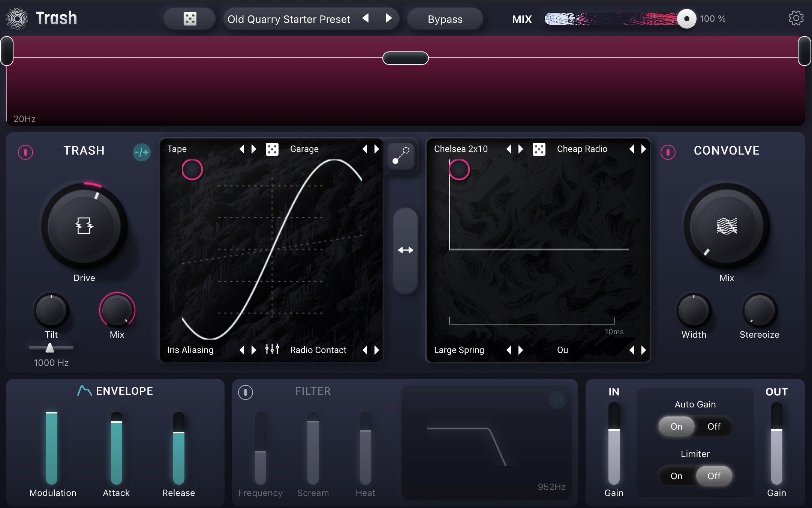
Task: Click the pad link icon above swap button
Action: pyautogui.click(x=401, y=156)
